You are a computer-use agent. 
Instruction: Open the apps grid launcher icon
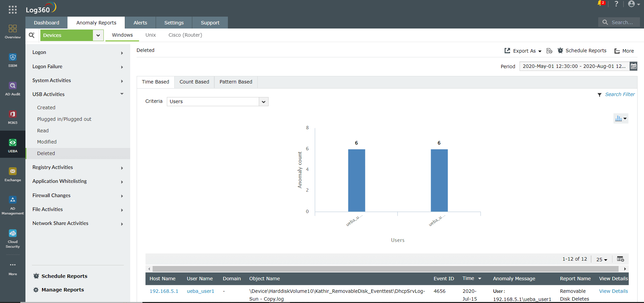pyautogui.click(x=13, y=10)
